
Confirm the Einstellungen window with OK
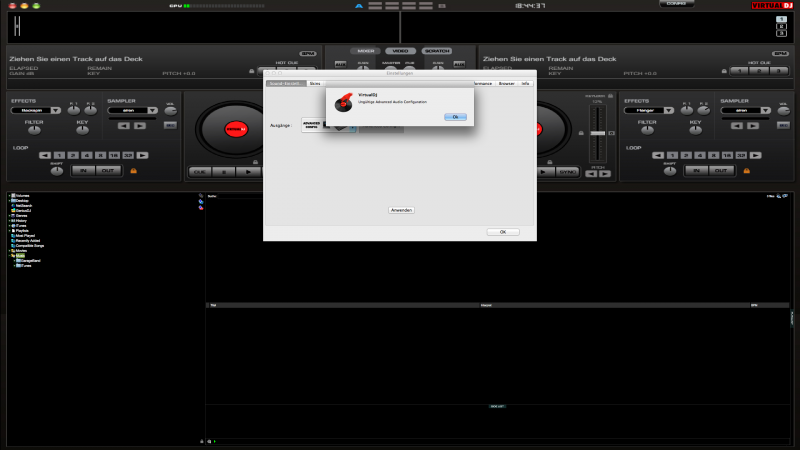pos(503,232)
